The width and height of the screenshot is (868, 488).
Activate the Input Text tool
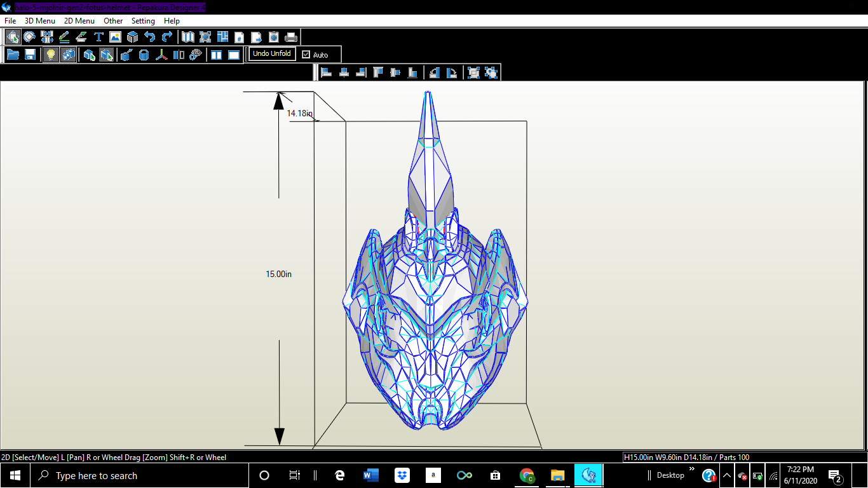point(98,37)
